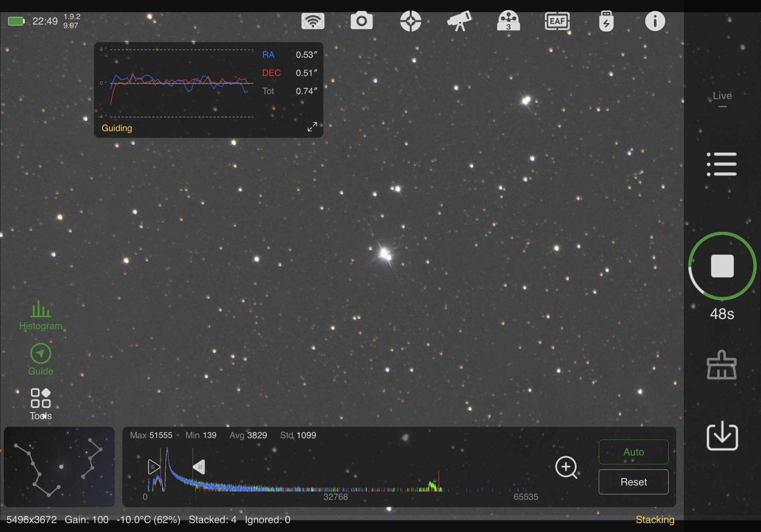The height and width of the screenshot is (532, 761).
Task: Open the USB storage power icon
Action: click(x=606, y=21)
